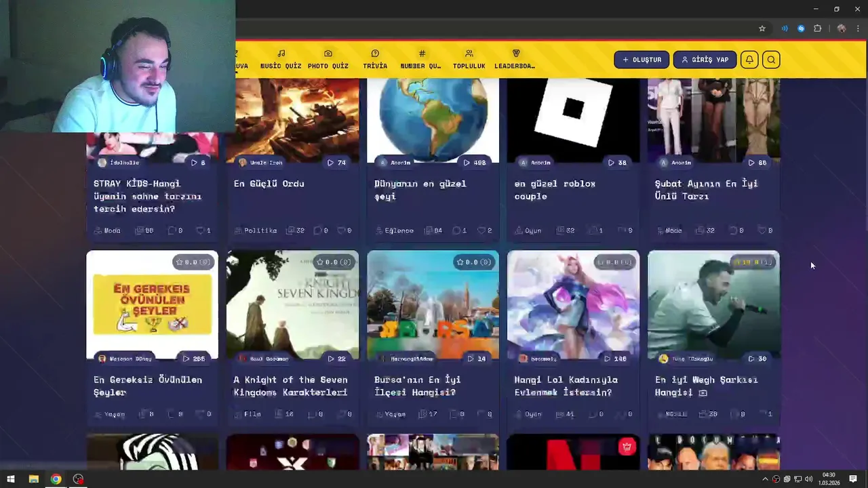Click the STRAY KIDS quiz title
The image size is (868, 488).
148,197
